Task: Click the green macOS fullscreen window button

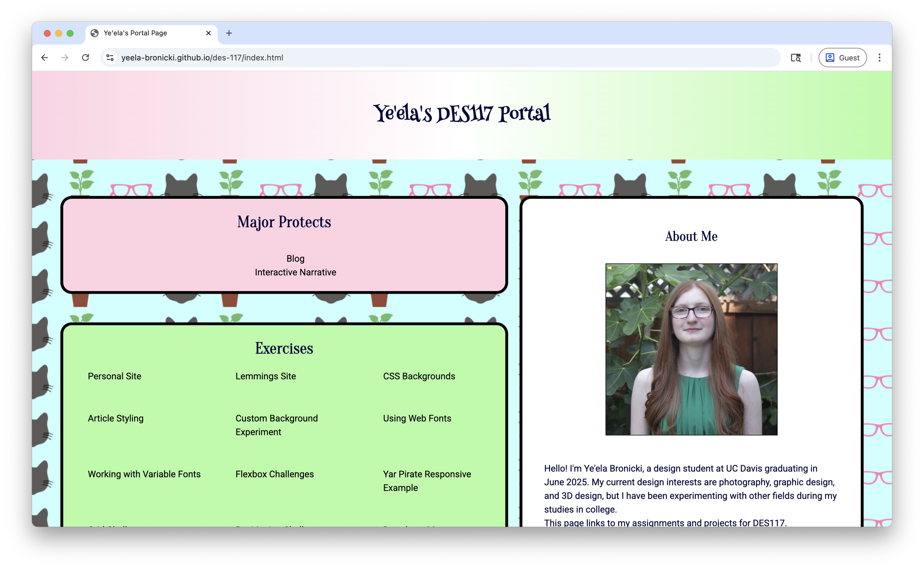Action: pyautogui.click(x=70, y=33)
